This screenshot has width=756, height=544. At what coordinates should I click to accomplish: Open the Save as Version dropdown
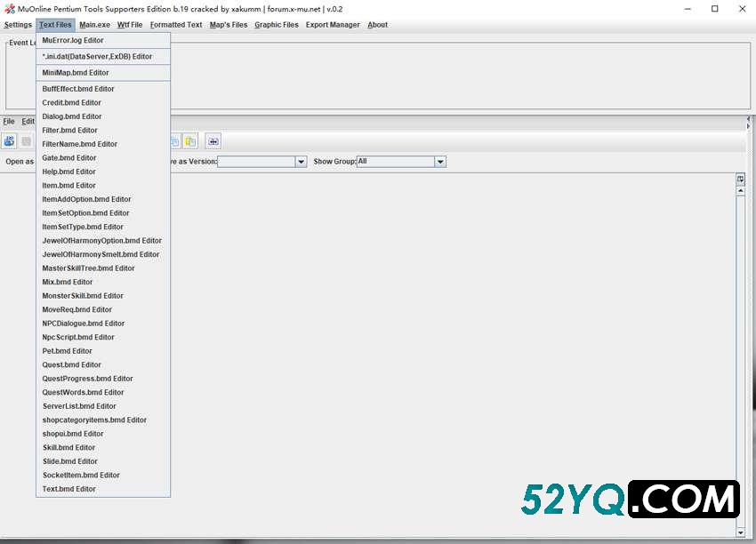(x=301, y=162)
